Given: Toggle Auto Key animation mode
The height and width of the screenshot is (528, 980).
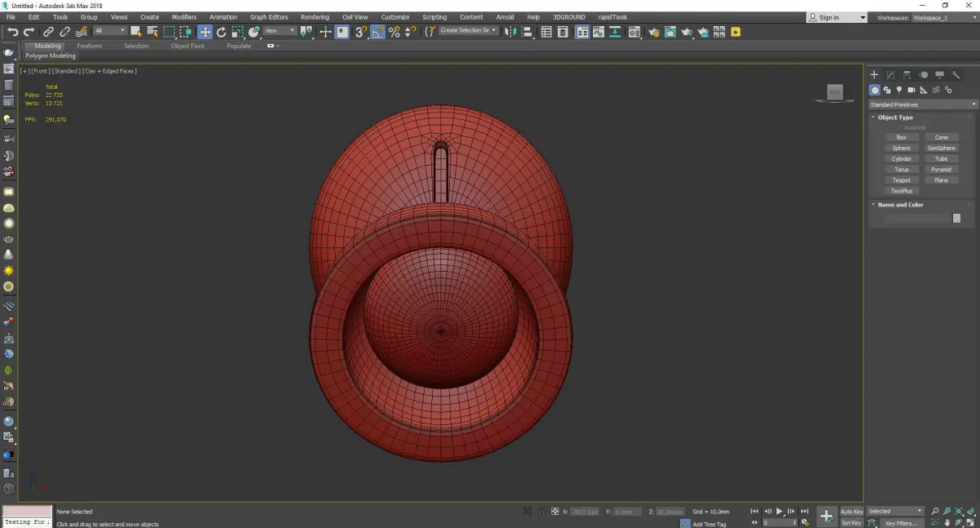Looking at the screenshot, I should coord(851,512).
